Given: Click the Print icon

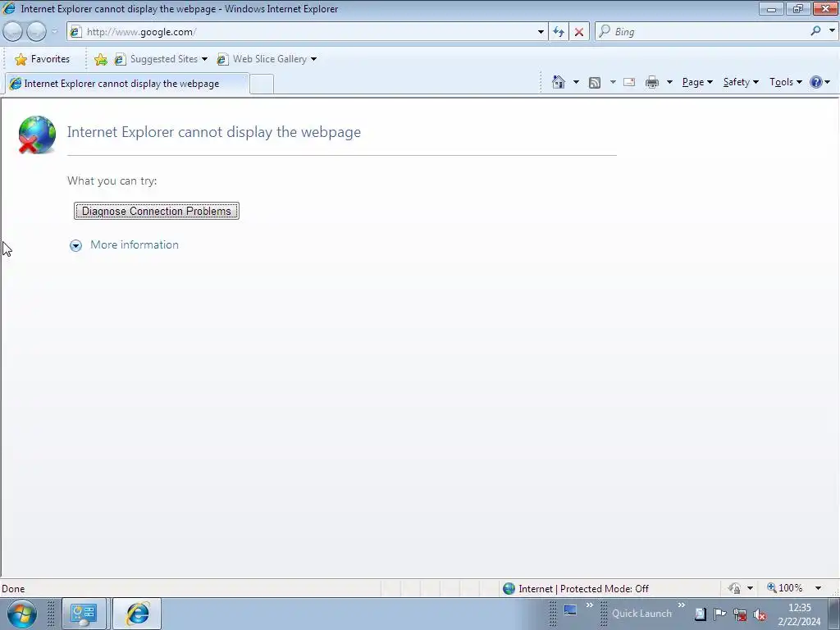Looking at the screenshot, I should 652,82.
